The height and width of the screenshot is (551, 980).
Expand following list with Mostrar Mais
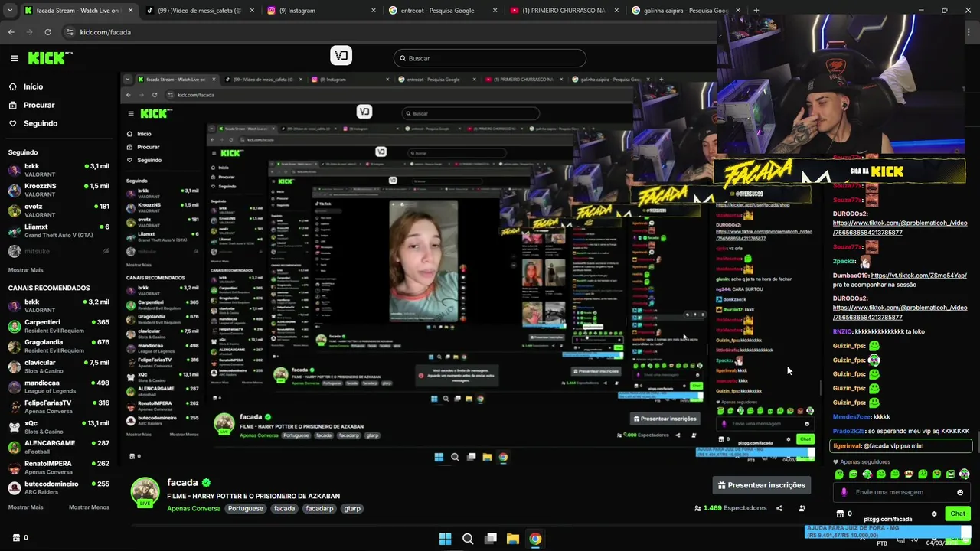[26, 270]
